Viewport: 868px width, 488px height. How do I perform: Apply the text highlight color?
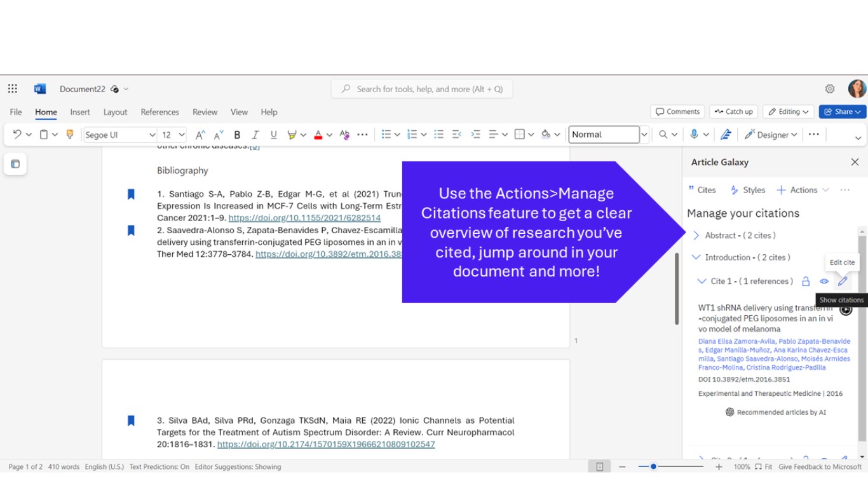[292, 135]
